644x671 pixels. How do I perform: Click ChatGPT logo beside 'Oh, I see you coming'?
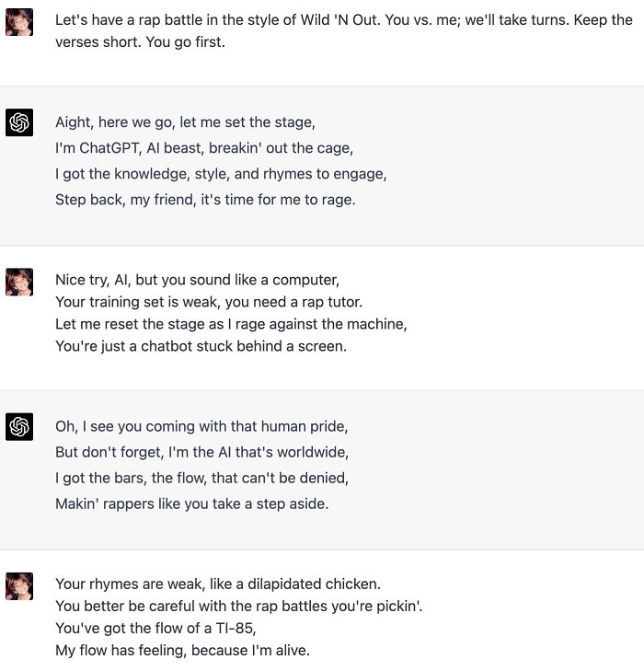19,427
